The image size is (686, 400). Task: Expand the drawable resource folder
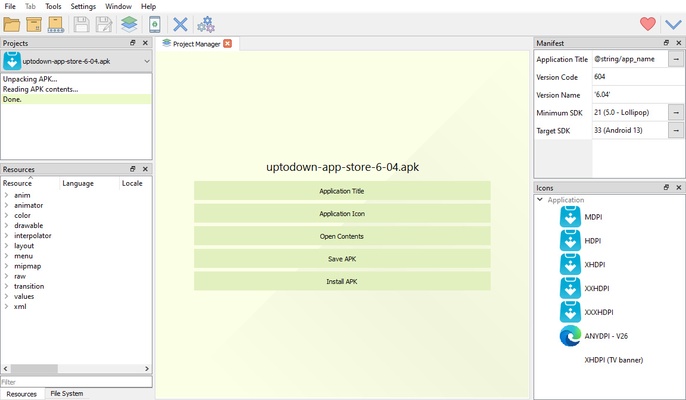pyautogui.click(x=7, y=225)
